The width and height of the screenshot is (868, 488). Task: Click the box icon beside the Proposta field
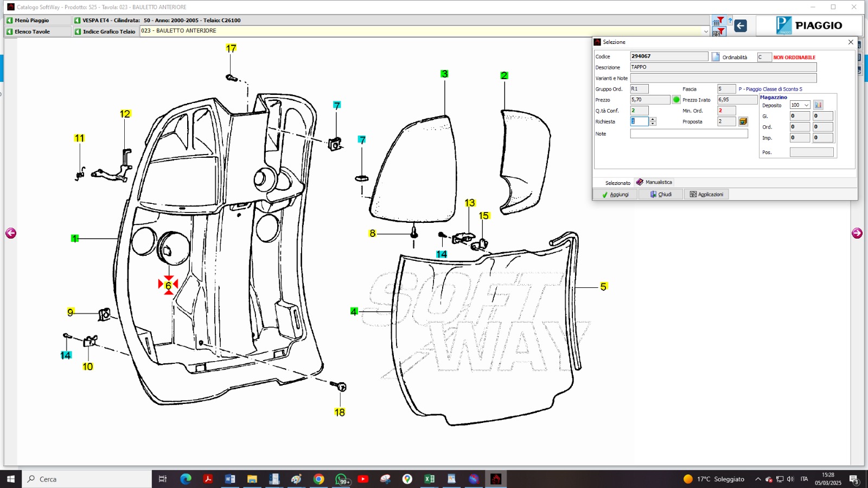743,121
